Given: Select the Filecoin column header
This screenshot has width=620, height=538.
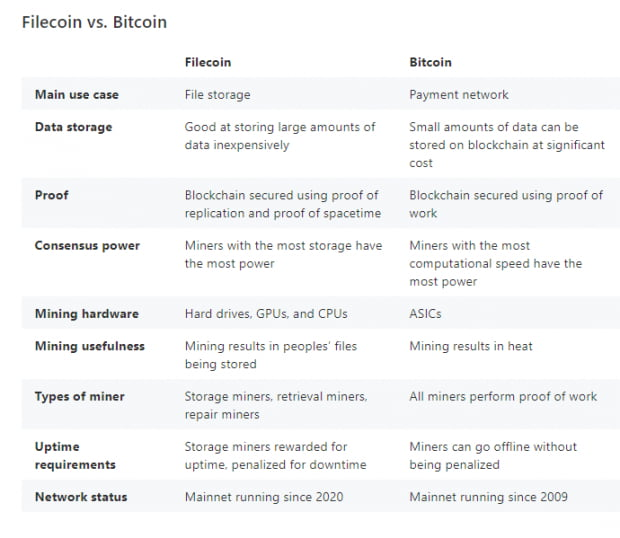Looking at the screenshot, I should coord(208,62).
